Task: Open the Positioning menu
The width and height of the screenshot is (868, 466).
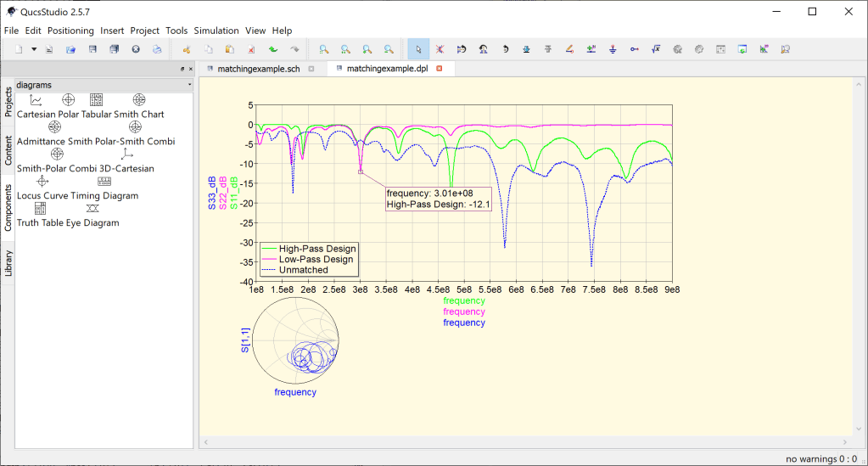Action: coord(70,31)
